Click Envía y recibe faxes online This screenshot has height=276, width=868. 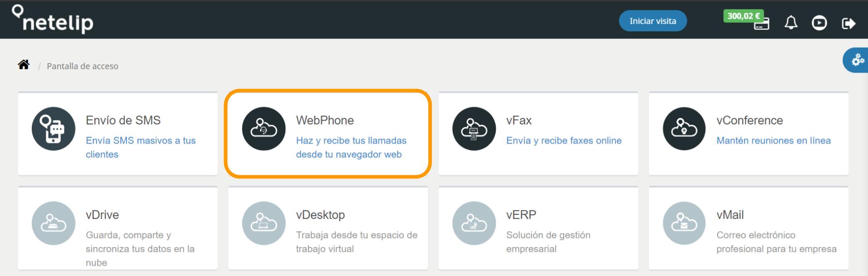point(564,141)
